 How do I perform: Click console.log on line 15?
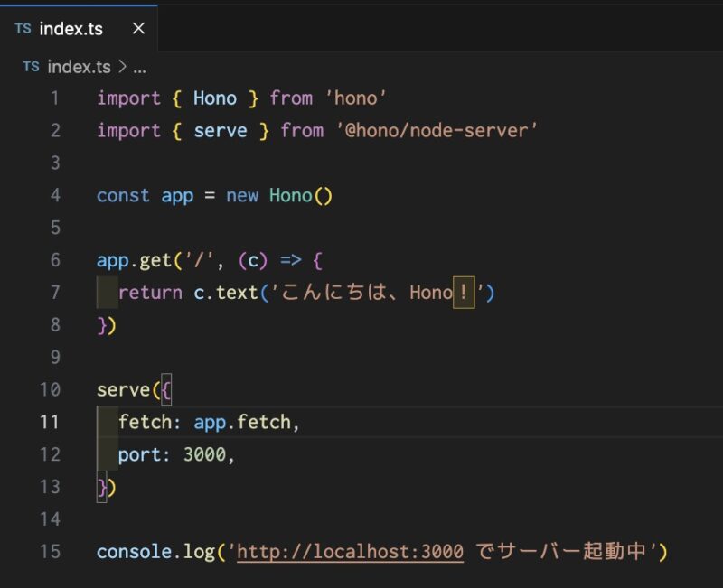click(155, 552)
